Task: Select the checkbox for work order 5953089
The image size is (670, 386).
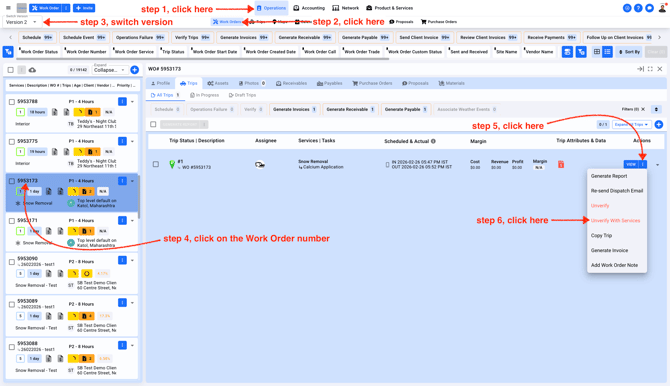Action: (12, 304)
